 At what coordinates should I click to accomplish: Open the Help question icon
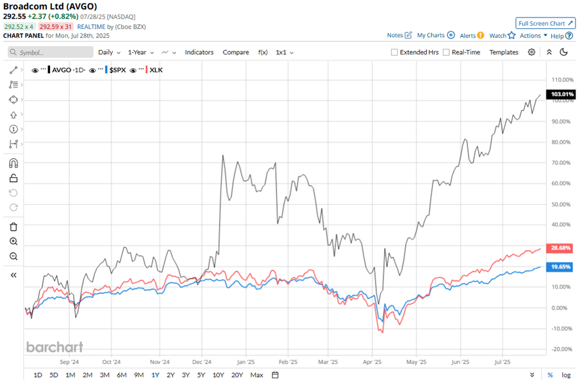[x=569, y=36]
